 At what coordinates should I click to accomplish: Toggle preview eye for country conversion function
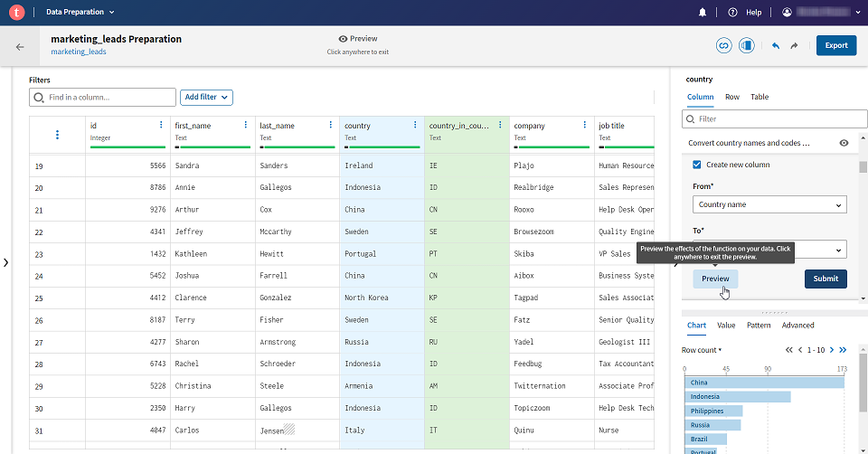click(x=844, y=143)
